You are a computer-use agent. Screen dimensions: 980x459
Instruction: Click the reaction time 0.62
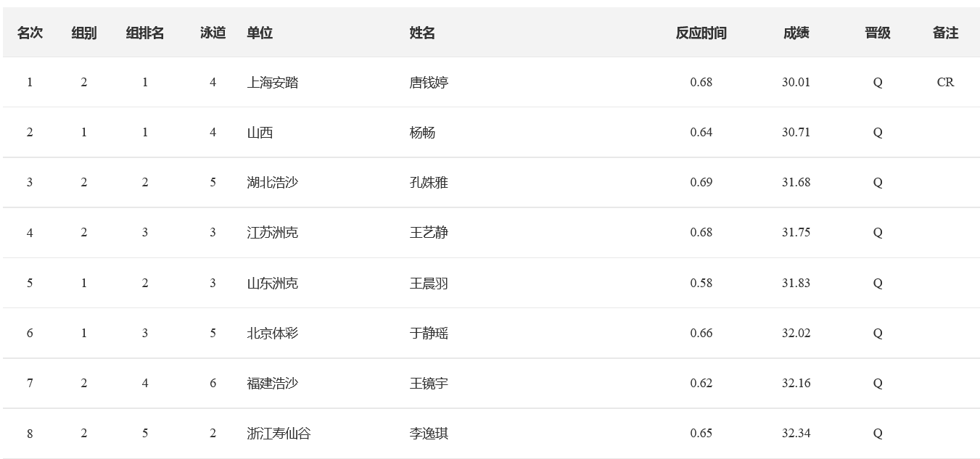701,383
